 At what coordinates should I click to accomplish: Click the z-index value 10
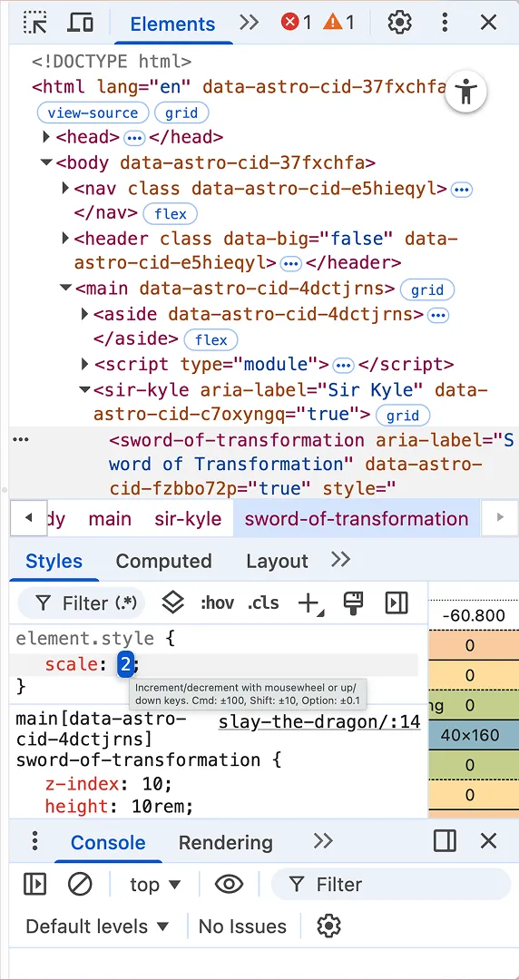point(153,782)
